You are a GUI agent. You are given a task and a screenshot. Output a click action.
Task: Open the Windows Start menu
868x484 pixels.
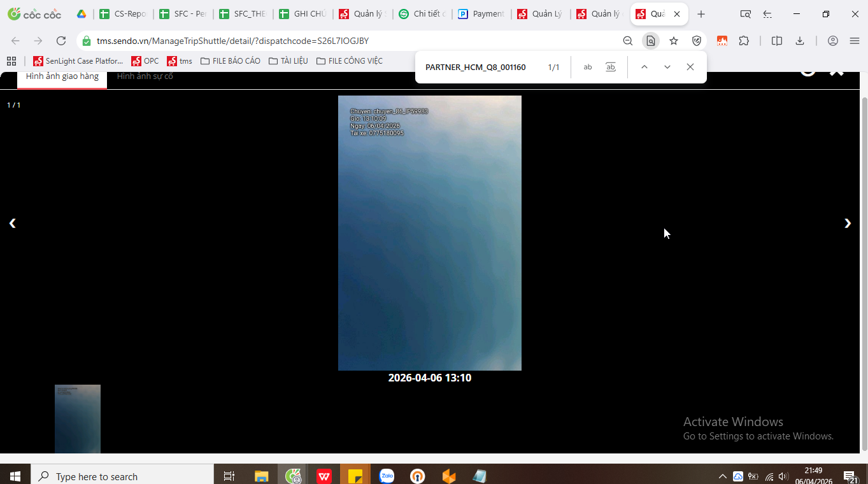15,476
